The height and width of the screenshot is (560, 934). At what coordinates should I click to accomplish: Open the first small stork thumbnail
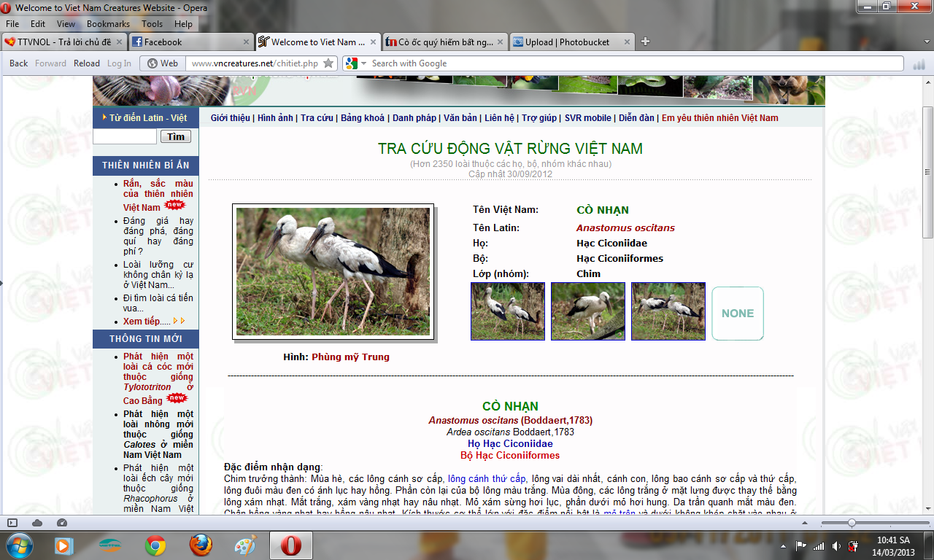(508, 311)
